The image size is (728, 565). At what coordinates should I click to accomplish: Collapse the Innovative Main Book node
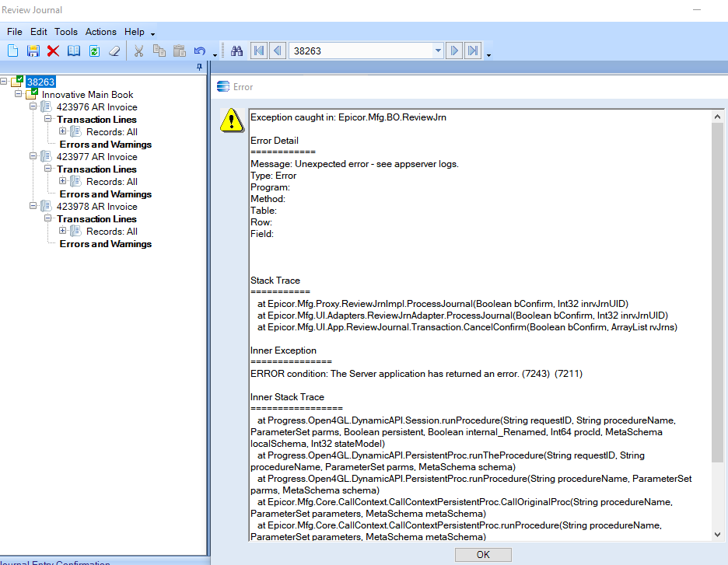(19, 94)
